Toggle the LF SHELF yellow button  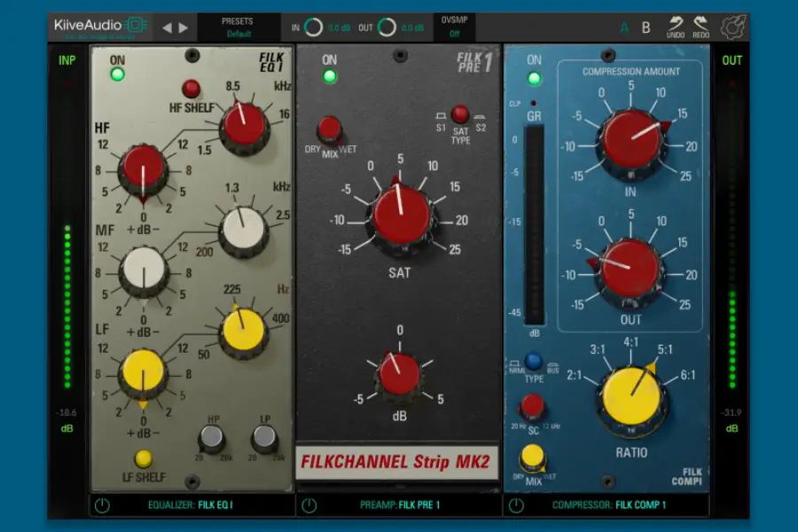click(x=144, y=459)
